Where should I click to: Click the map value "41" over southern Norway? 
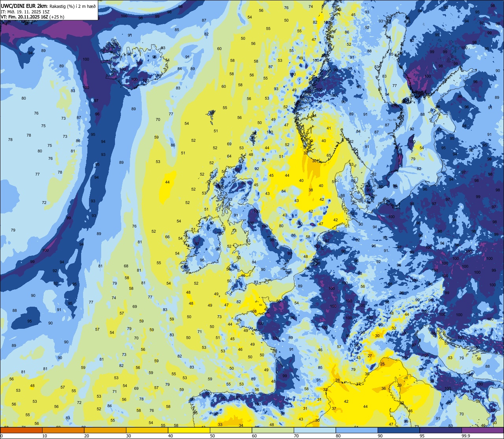[329, 128]
